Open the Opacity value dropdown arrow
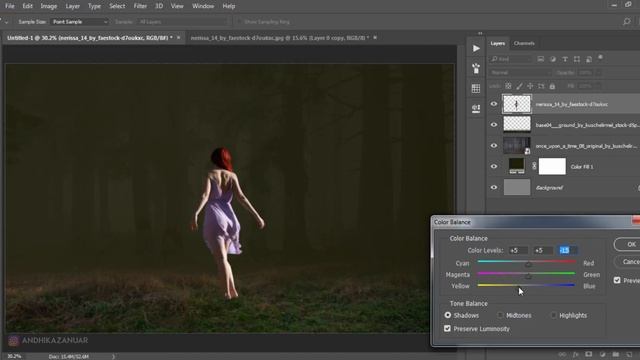Viewport: 640px width, 360px height. [598, 73]
